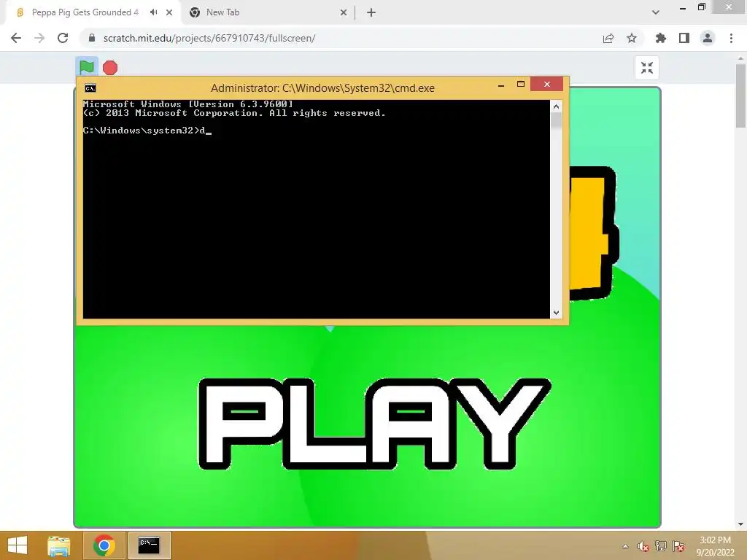The image size is (747, 560).
Task: Share this page icon in address bar
Action: pos(608,38)
